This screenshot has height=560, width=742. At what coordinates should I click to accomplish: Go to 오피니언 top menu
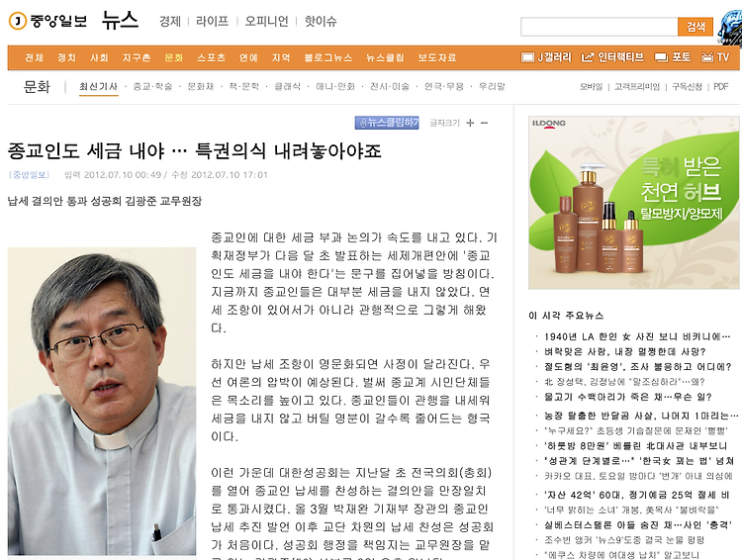click(x=266, y=22)
